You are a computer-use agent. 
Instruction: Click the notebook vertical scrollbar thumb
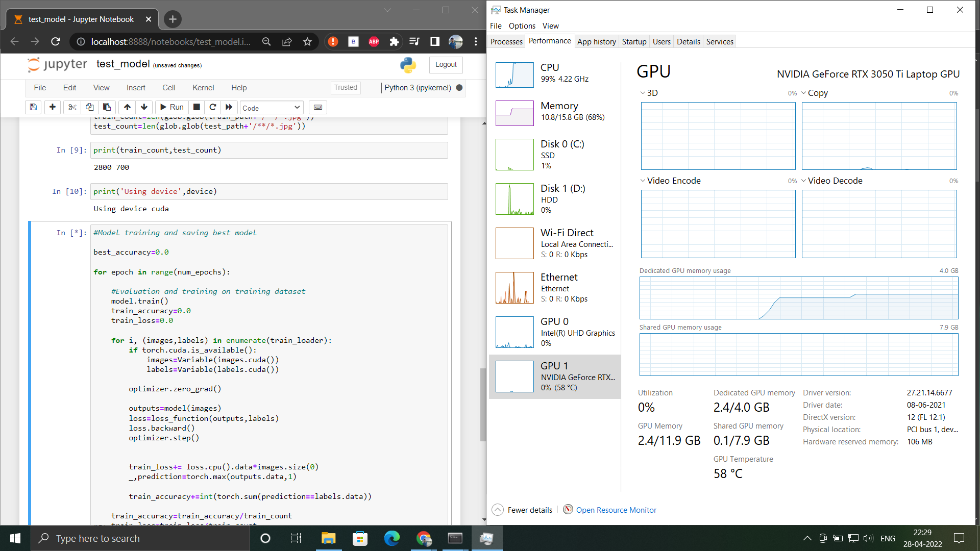point(483,405)
